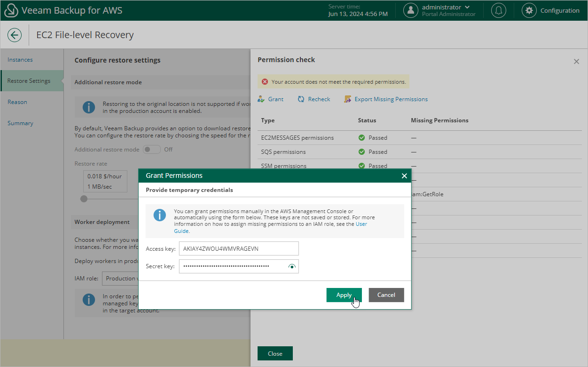Screen dimensions: 588x367
Task: Open Configuration gear settings
Action: 529,10
